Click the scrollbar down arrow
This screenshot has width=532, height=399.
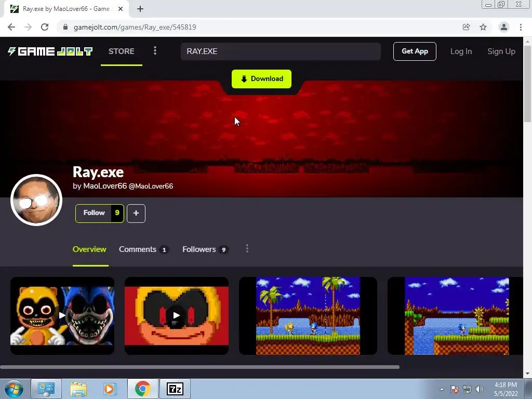coord(528,374)
